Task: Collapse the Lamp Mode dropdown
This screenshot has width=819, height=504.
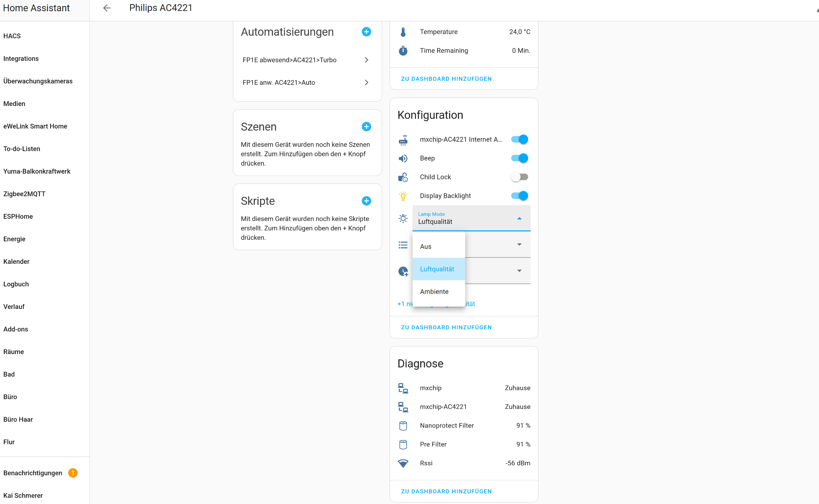Action: (519, 218)
